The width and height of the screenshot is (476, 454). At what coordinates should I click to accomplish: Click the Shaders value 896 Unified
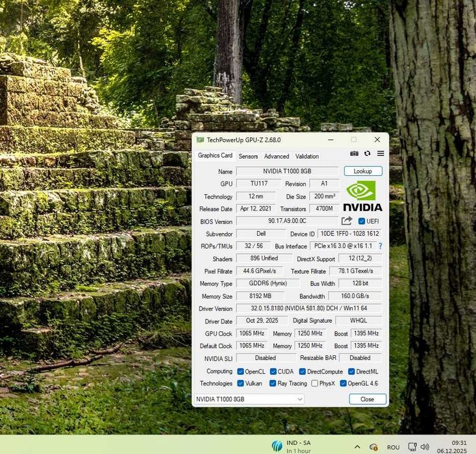tap(264, 258)
